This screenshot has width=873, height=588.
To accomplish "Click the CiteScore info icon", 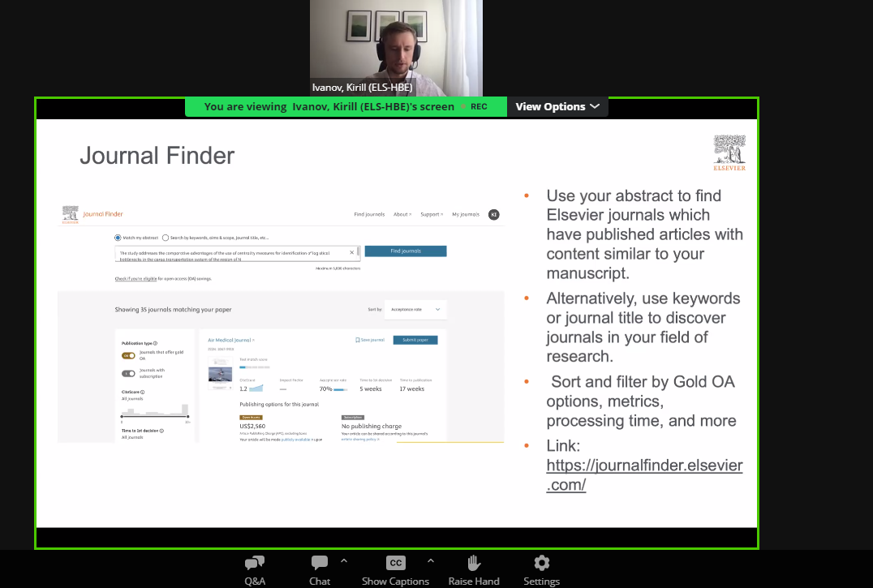I will 143,393.
